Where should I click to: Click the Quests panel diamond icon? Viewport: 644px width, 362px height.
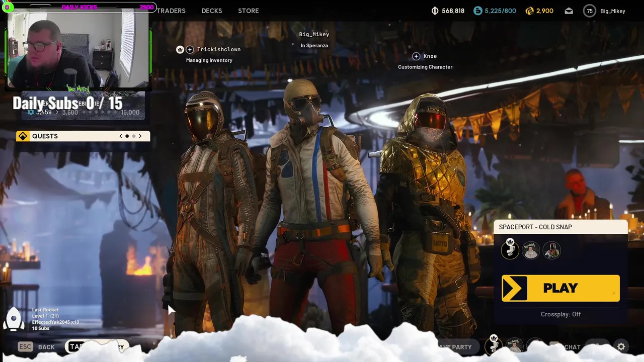pyautogui.click(x=23, y=136)
